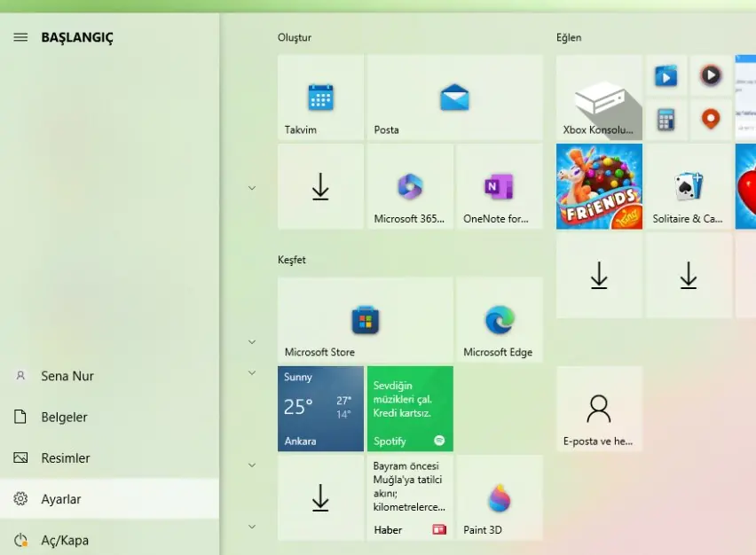Collapse the Keşfet tile group chevron

click(252, 341)
